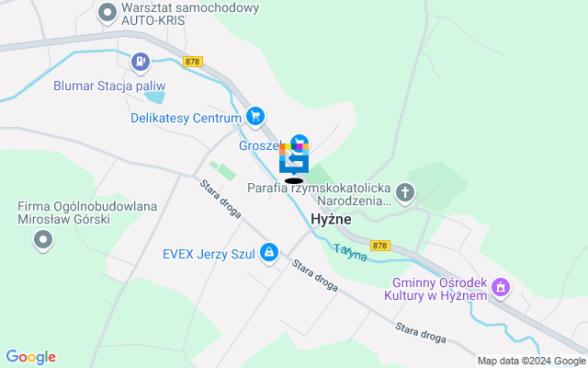Viewport: 588px width, 368px height.
Task: Click the blue custom marker with arrow logo
Action: tap(294, 160)
